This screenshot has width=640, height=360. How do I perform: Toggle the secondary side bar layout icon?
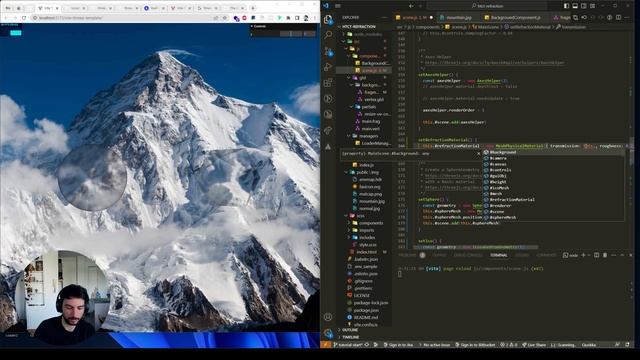click(x=584, y=6)
